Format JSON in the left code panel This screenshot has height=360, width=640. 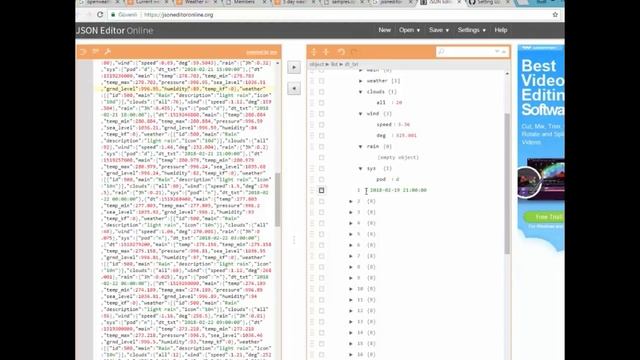click(83, 52)
